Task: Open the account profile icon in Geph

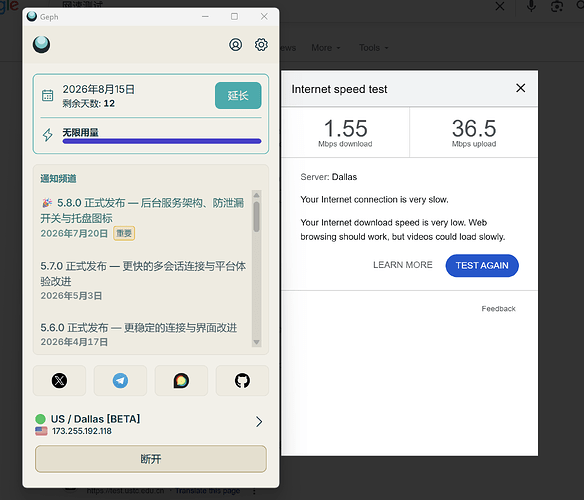Action: (x=235, y=45)
